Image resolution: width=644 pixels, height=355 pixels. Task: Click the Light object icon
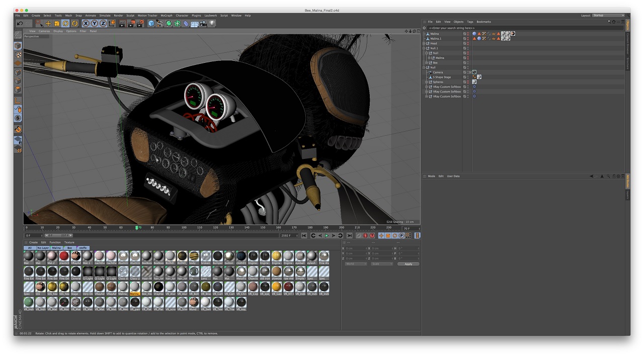pyautogui.click(x=212, y=23)
